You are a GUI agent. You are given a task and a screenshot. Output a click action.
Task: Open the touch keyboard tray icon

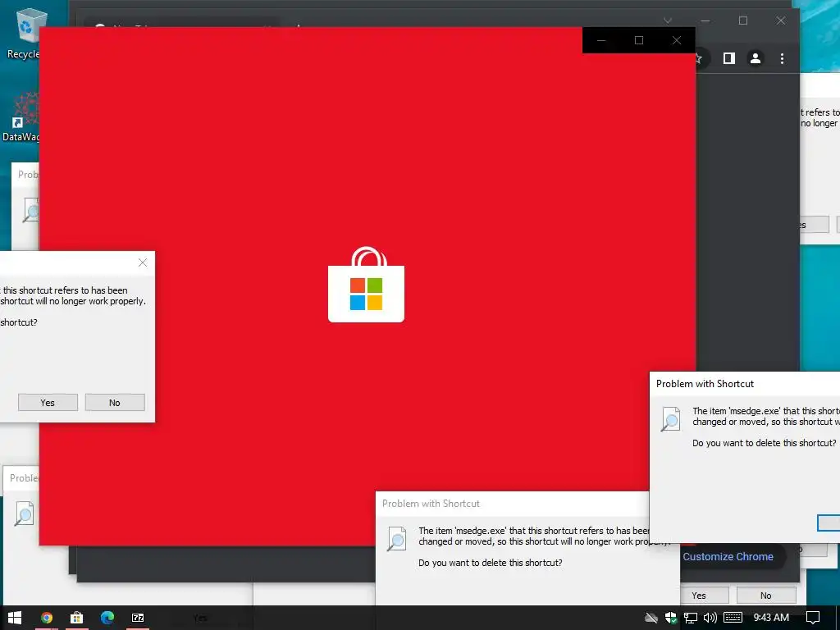(733, 618)
